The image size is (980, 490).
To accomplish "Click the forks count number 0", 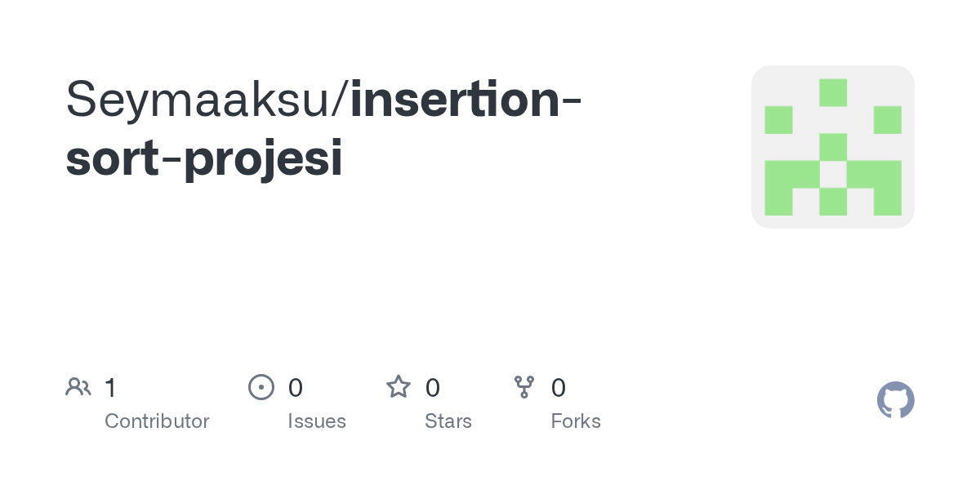I will (559, 387).
